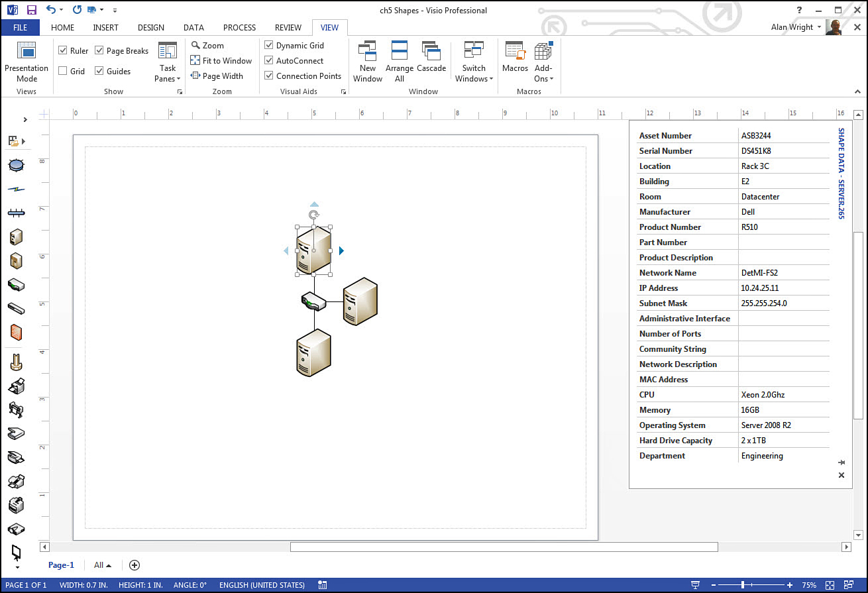Uncheck the Ruler checkbox

(62, 50)
